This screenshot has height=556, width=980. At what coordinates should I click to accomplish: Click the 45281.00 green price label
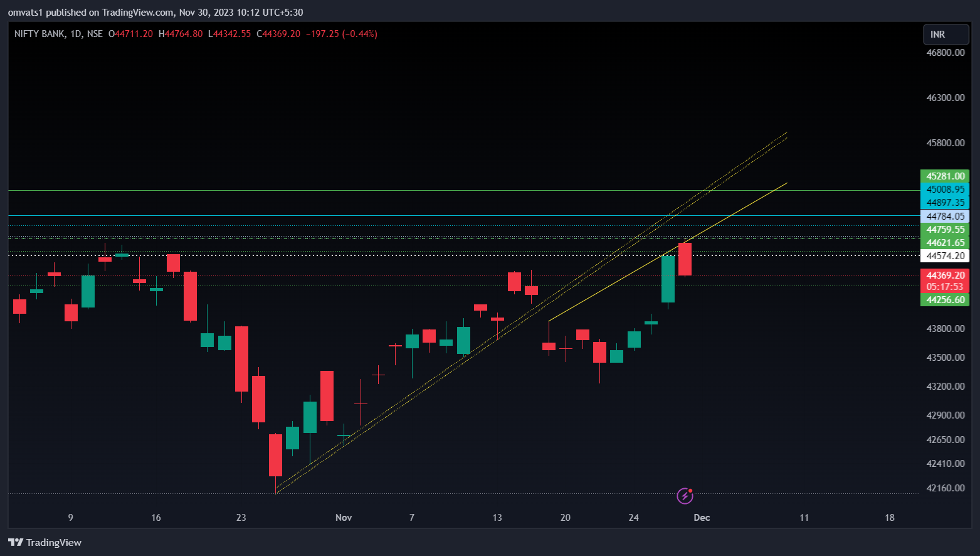click(945, 176)
